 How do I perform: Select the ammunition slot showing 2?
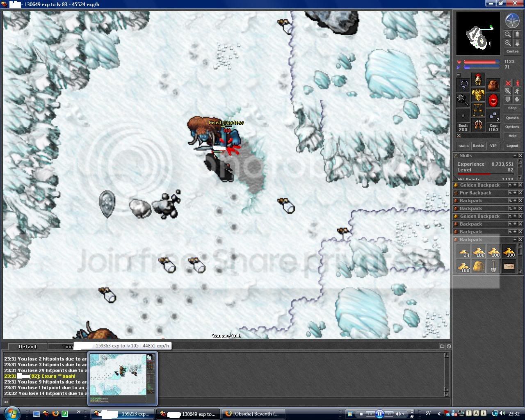493,115
